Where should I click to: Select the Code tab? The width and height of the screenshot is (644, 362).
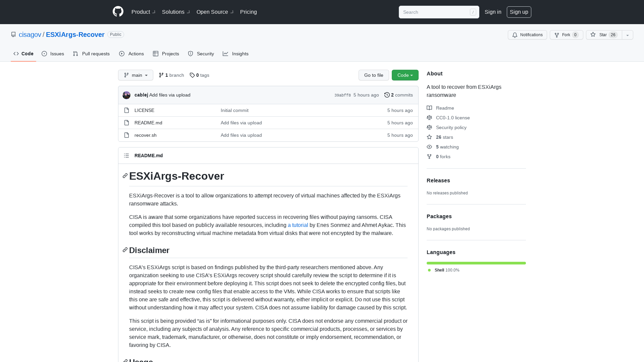click(23, 54)
